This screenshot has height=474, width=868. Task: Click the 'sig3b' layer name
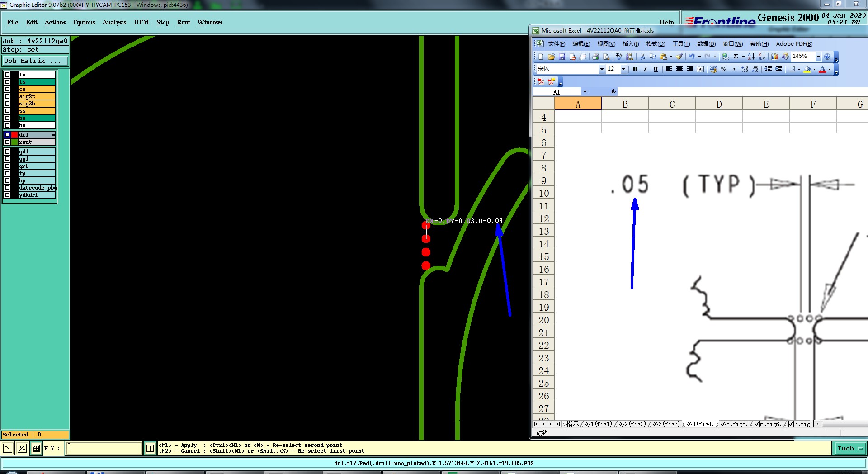pyautogui.click(x=37, y=104)
